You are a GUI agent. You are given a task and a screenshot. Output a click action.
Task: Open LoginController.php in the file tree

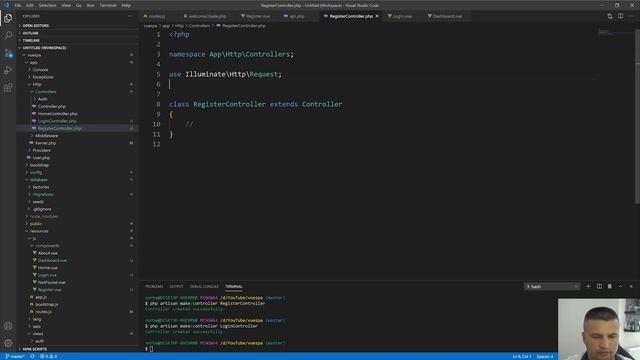click(57, 121)
